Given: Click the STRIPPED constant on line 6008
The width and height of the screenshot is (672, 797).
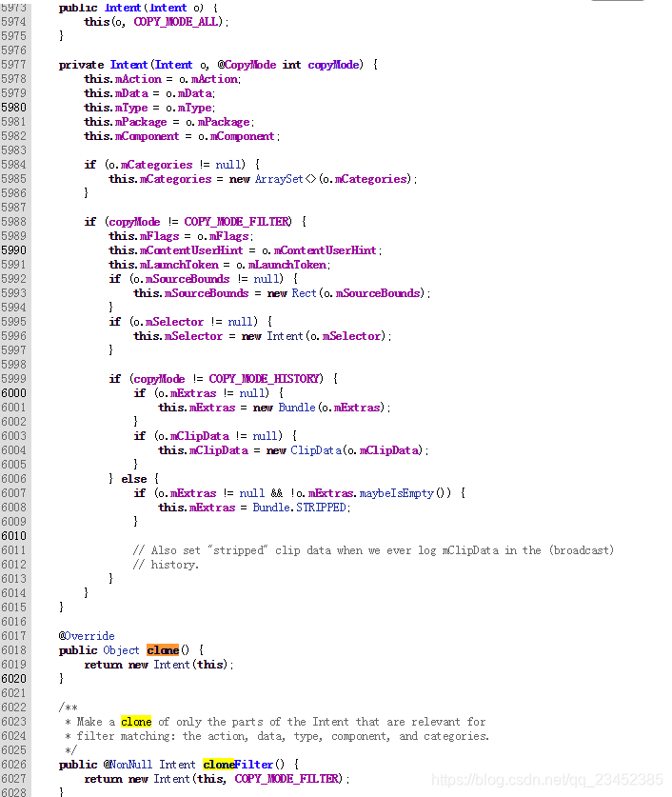Looking at the screenshot, I should [x=321, y=508].
